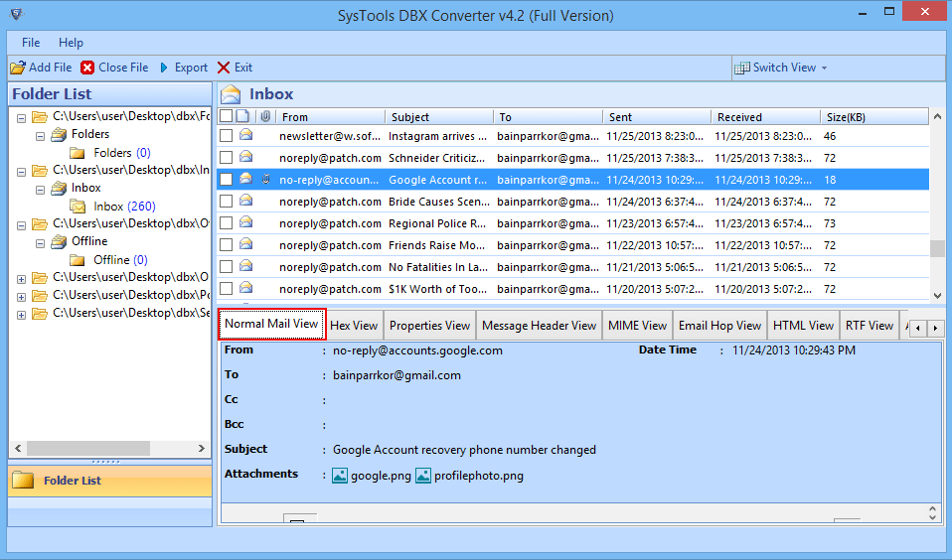Check the $1K Worth of Too... email checkbox
This screenshot has height=560, width=952.
pos(226,289)
